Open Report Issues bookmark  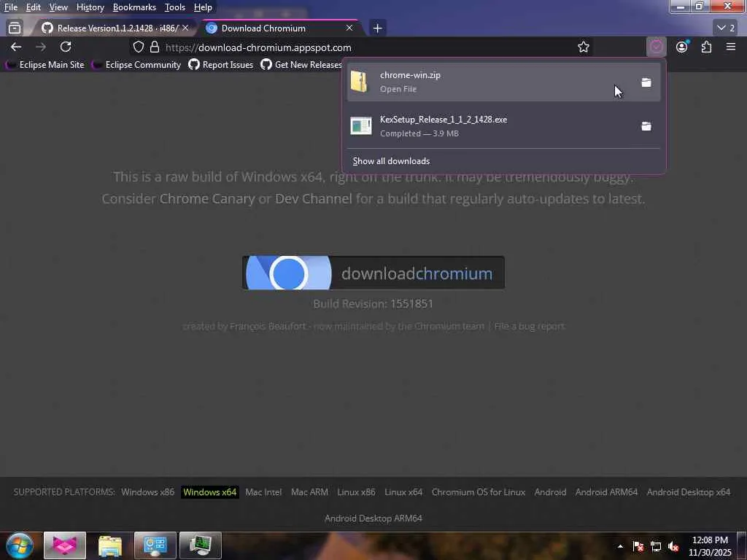click(x=221, y=65)
